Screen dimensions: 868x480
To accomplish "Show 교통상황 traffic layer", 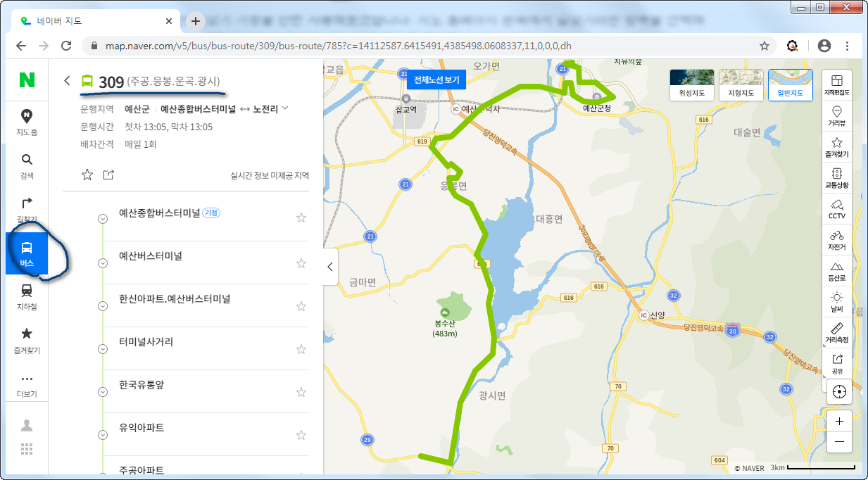I will (837, 177).
